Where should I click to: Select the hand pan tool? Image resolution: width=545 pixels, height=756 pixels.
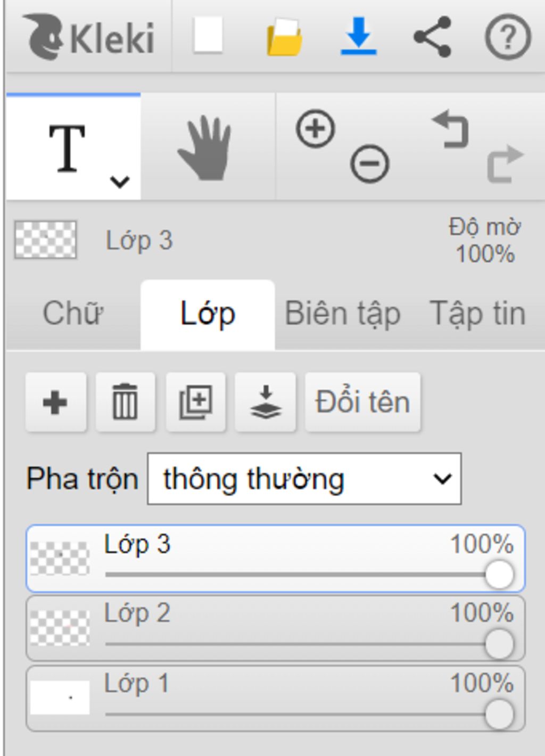tap(205, 148)
